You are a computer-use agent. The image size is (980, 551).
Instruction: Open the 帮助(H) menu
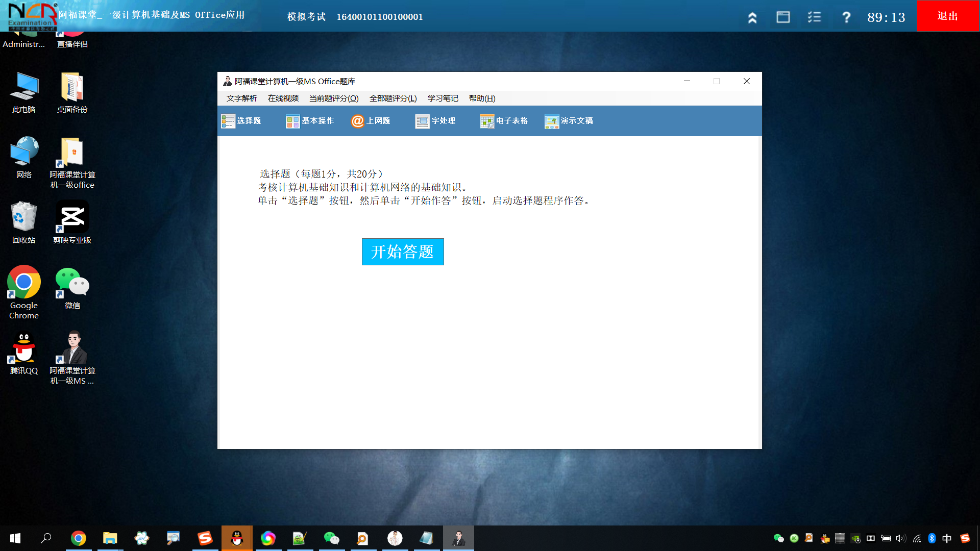pyautogui.click(x=480, y=98)
